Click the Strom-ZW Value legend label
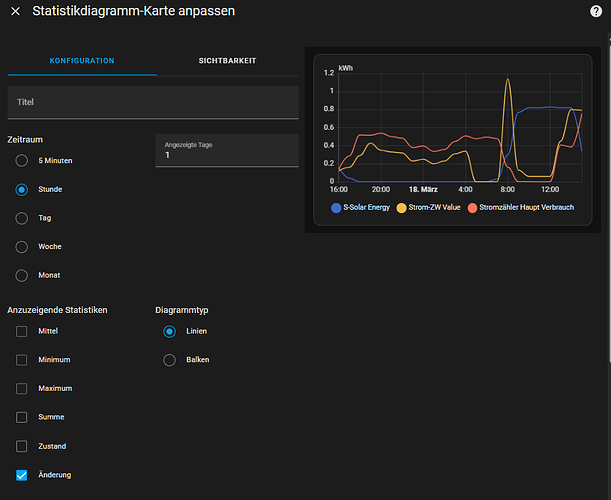 434,207
